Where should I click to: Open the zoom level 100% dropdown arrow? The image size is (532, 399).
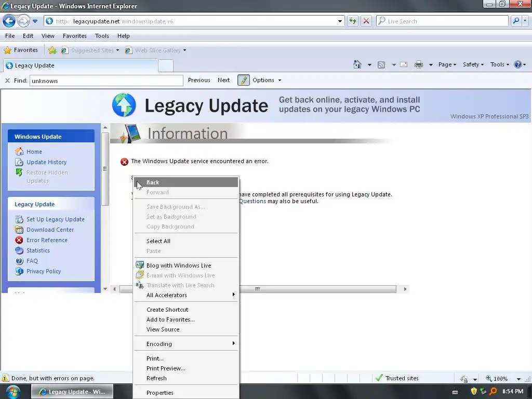point(518,379)
